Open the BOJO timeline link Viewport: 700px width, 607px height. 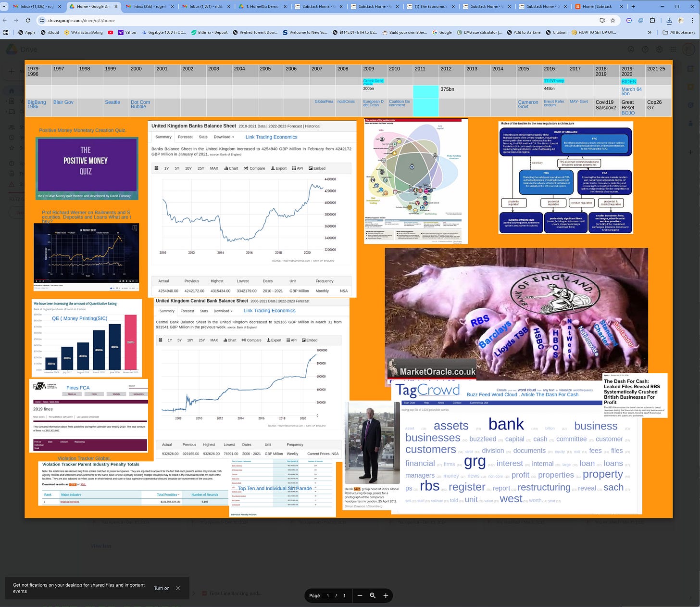[628, 113]
